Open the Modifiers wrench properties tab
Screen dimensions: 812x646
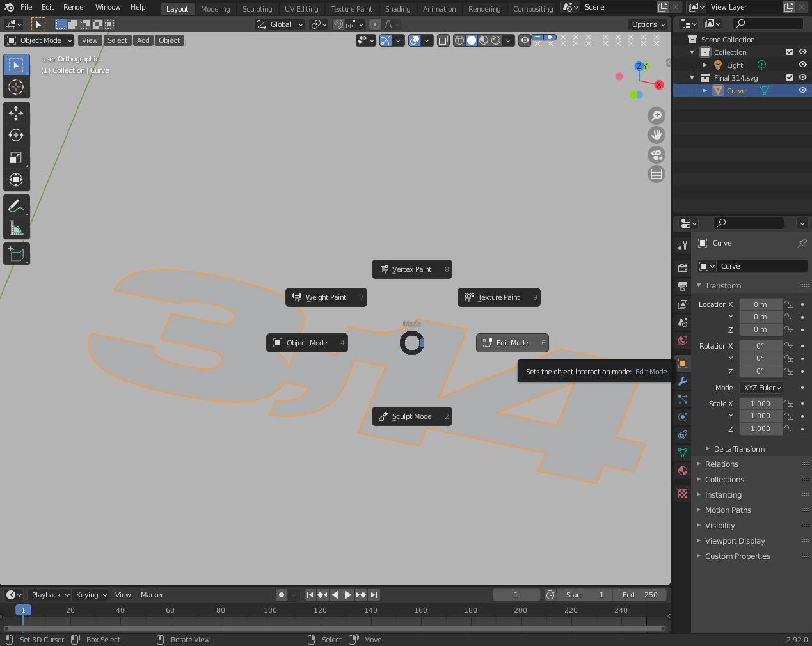683,381
